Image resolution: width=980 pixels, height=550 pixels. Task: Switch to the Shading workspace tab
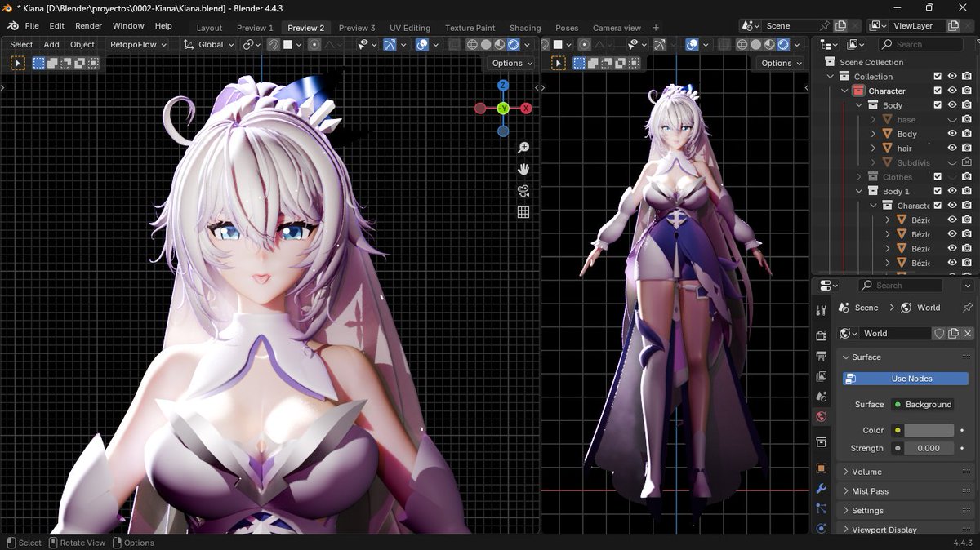tap(525, 28)
